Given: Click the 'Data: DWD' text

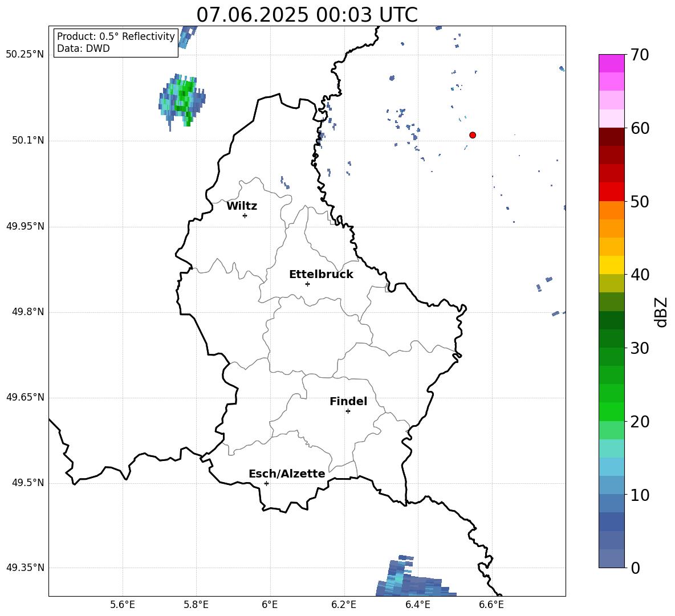Looking at the screenshot, I should pyautogui.click(x=83, y=48).
